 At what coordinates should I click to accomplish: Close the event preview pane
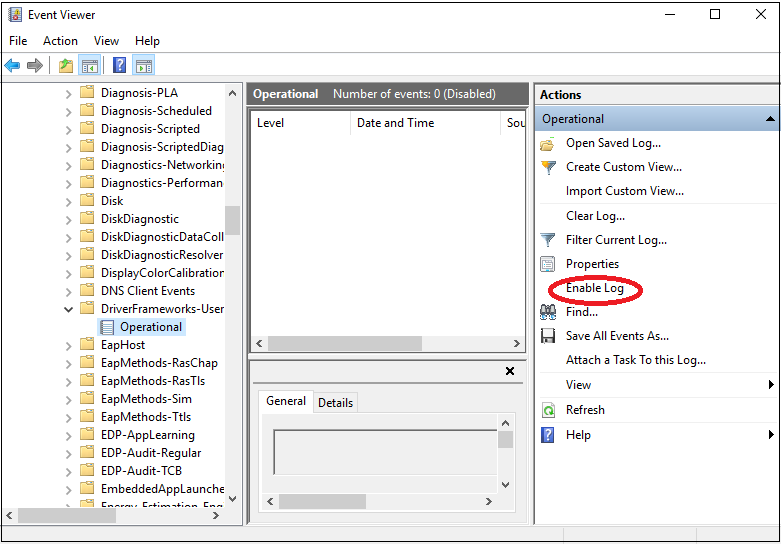(509, 371)
